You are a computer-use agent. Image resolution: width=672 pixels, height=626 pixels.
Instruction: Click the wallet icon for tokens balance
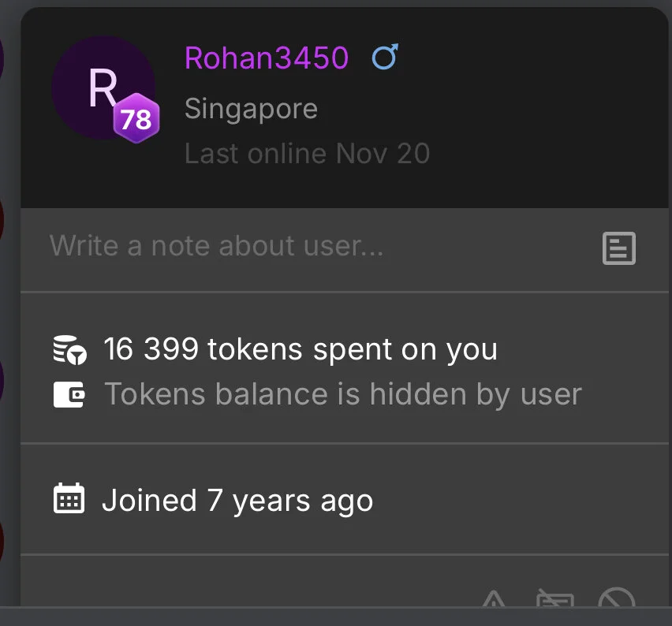(x=69, y=394)
